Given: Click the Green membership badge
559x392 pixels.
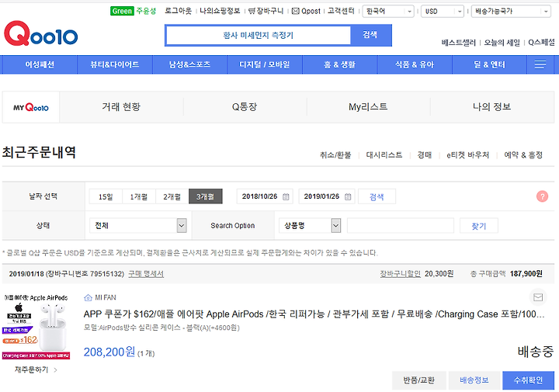Looking at the screenshot, I should (122, 11).
